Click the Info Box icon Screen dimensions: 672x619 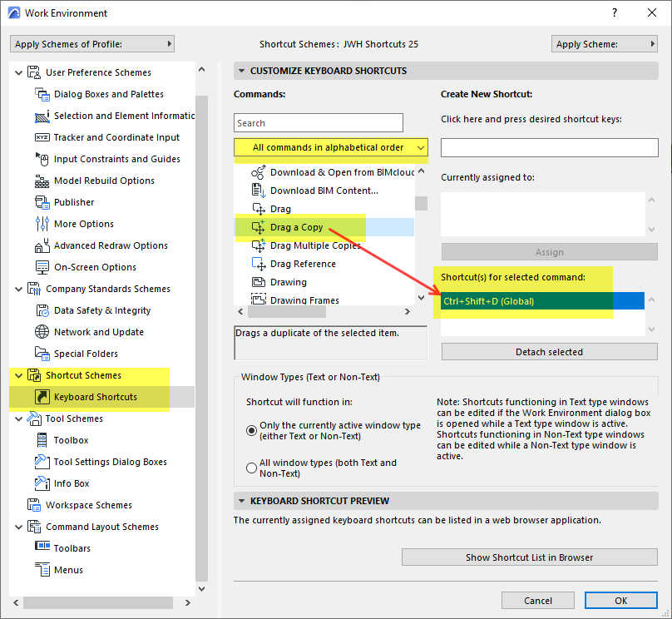coord(42,483)
